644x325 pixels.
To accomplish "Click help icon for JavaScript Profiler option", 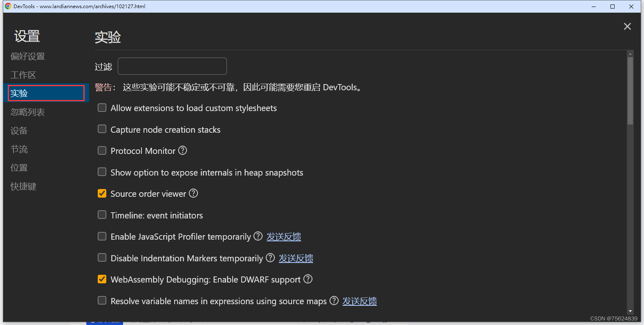I will (258, 236).
